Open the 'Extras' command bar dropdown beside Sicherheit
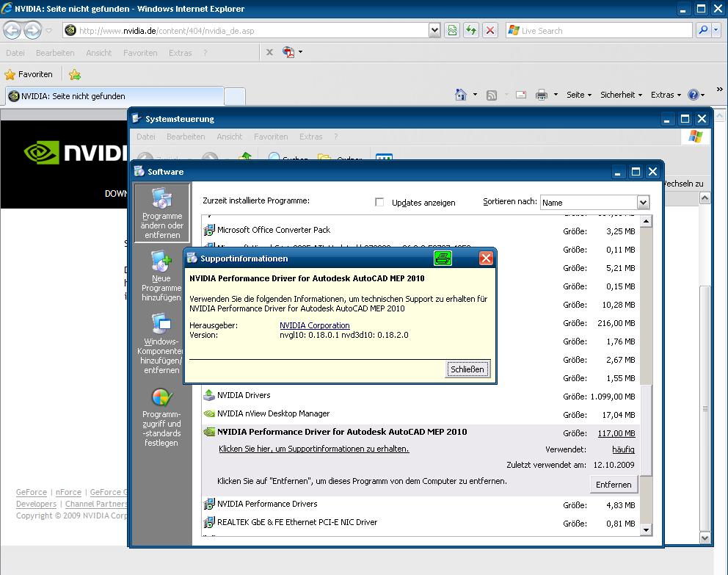The image size is (728, 575). coord(666,95)
